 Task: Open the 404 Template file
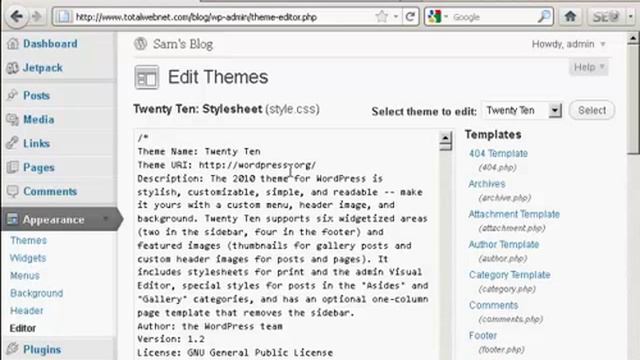coord(498,153)
